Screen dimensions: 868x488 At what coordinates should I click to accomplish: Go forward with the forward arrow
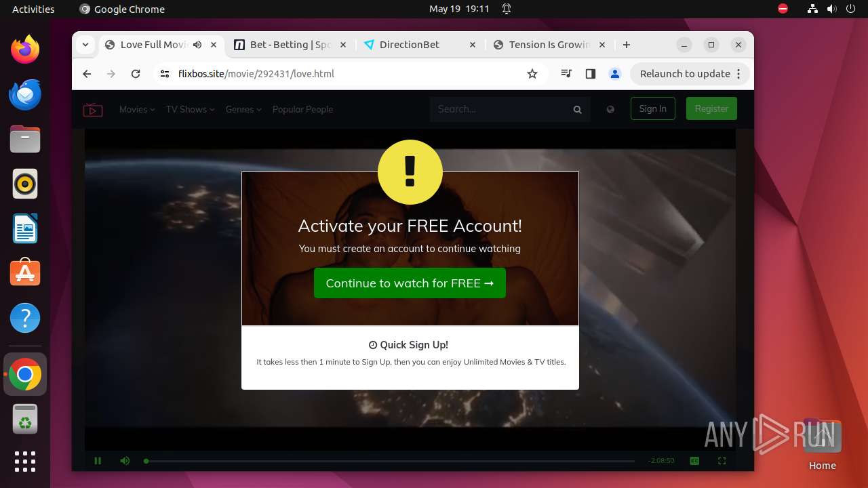[x=111, y=74]
